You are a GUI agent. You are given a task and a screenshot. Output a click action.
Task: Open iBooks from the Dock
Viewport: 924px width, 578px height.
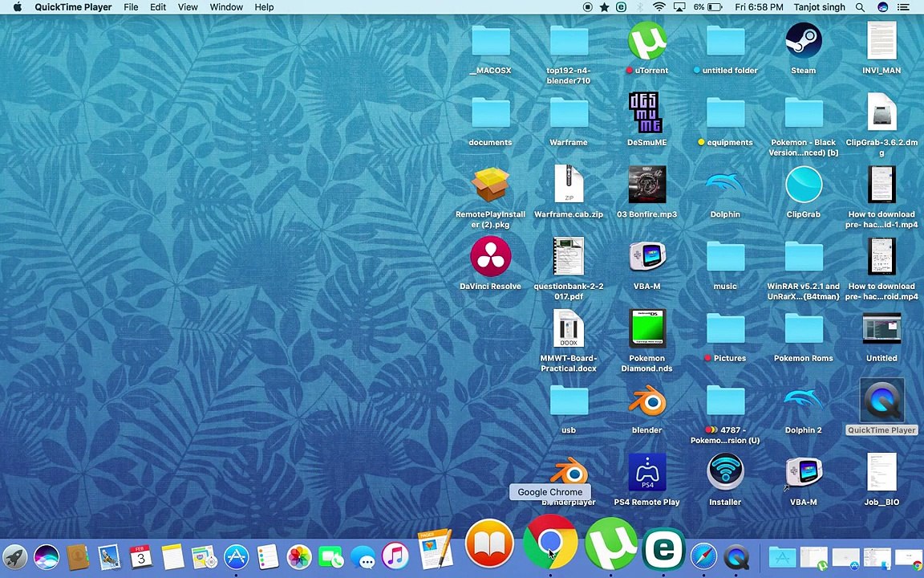[489, 543]
